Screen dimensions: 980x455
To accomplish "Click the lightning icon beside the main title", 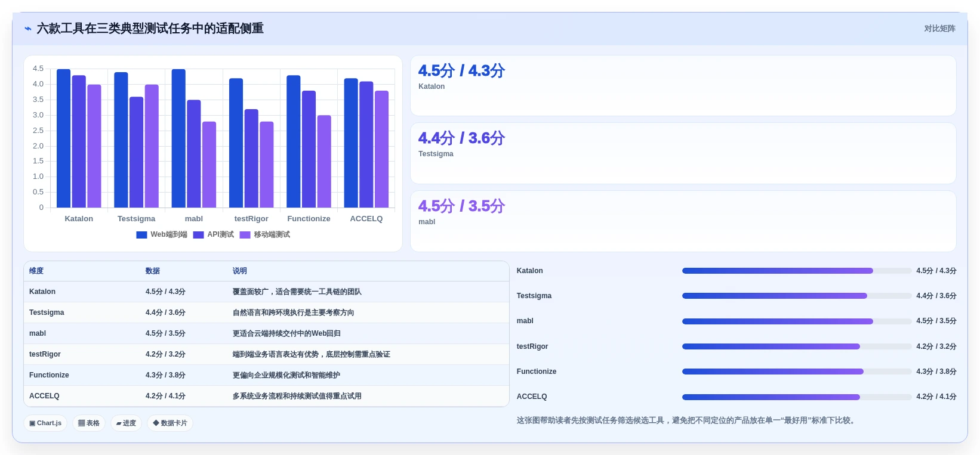I will coord(27,29).
